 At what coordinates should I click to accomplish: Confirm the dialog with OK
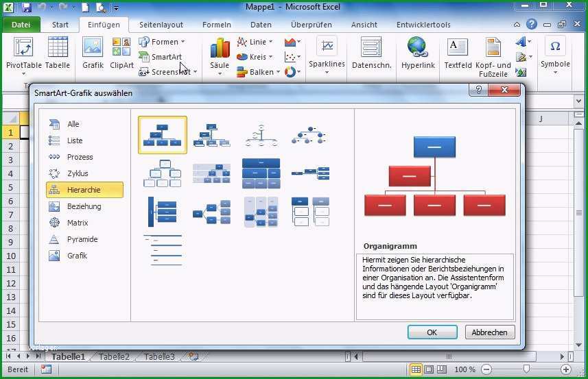[x=432, y=332]
